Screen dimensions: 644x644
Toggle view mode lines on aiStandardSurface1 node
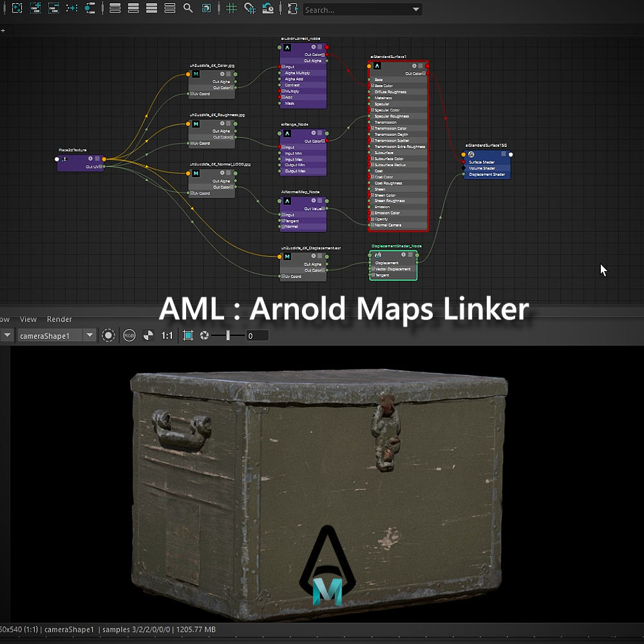(420, 66)
